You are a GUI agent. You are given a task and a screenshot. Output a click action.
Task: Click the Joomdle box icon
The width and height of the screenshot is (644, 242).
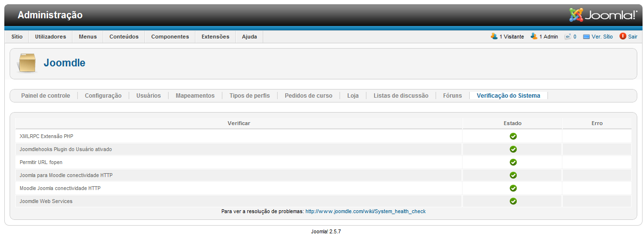(27, 63)
